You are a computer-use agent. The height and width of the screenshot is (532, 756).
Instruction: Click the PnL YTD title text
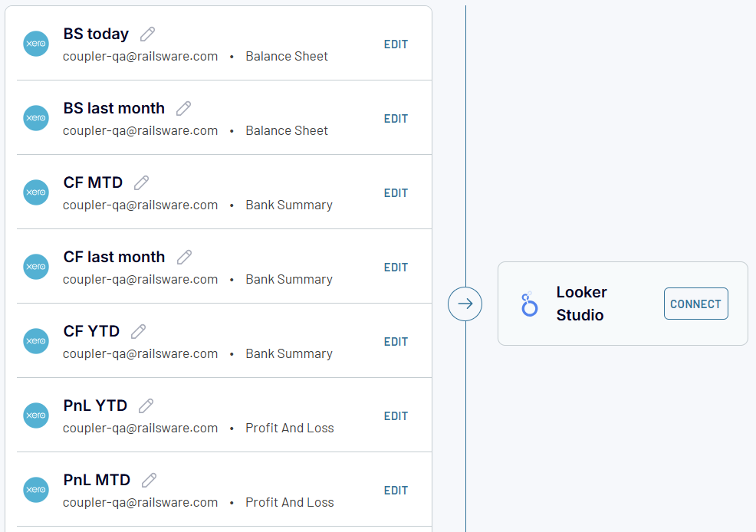click(96, 406)
